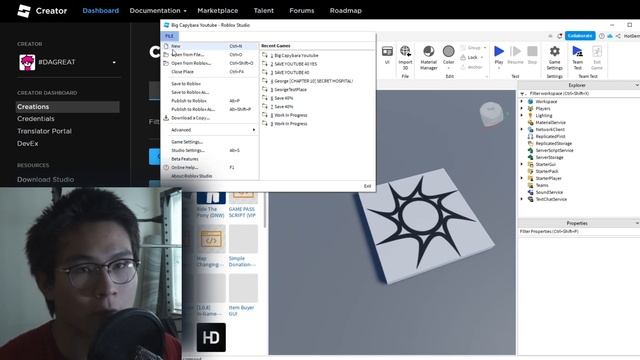
Task: Expand the Players tree node
Action: coord(522,108)
